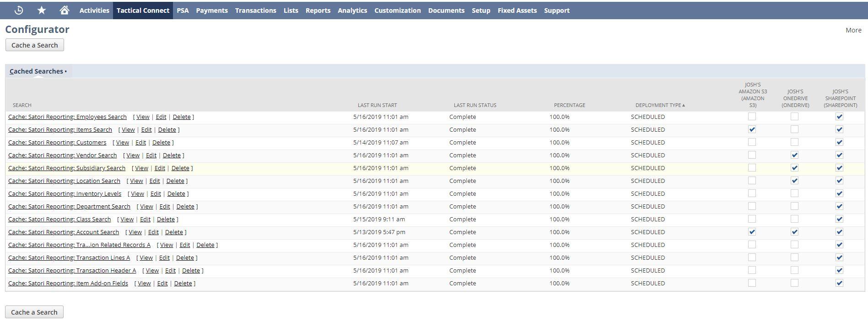Uncheck SharePoint for Item Add-on Fields

pyautogui.click(x=839, y=283)
